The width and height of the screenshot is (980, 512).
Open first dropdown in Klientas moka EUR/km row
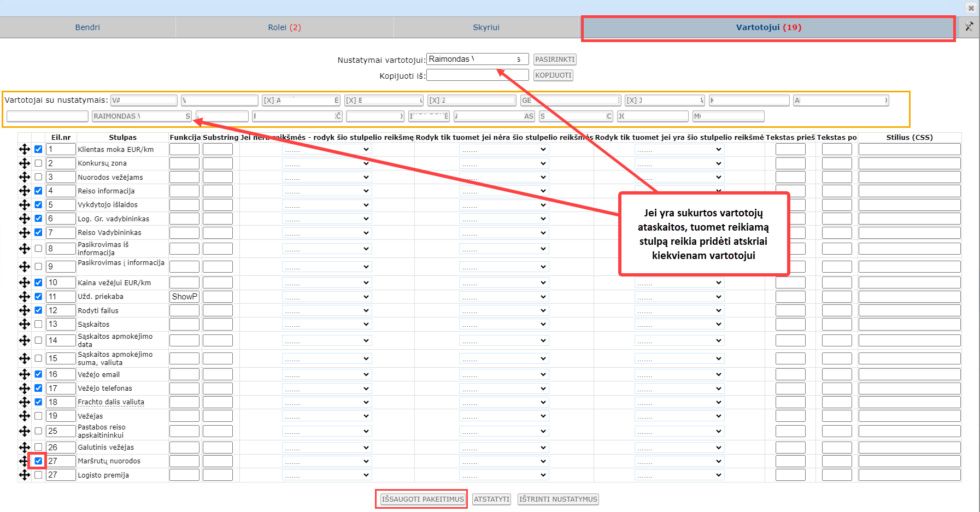coord(327,149)
